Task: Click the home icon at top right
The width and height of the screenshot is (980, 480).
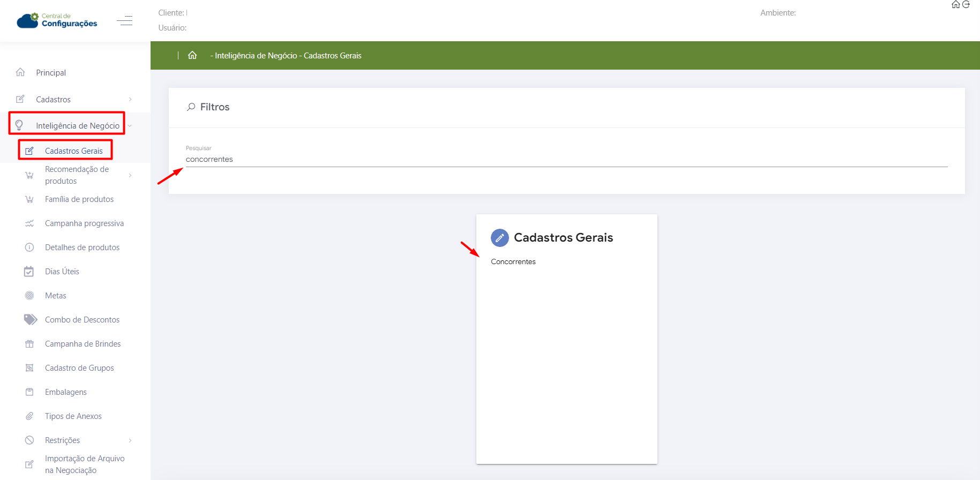Action: point(955,4)
